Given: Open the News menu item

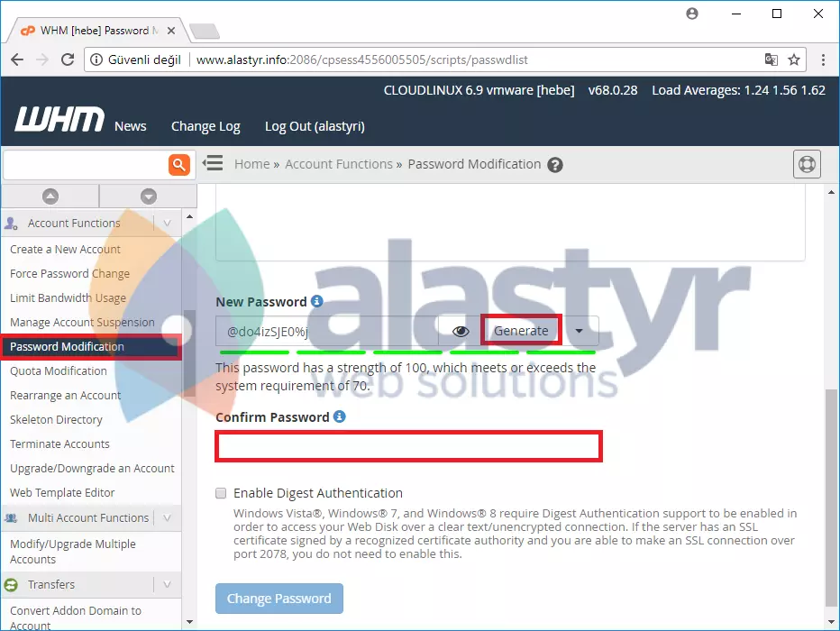Looking at the screenshot, I should [130, 126].
